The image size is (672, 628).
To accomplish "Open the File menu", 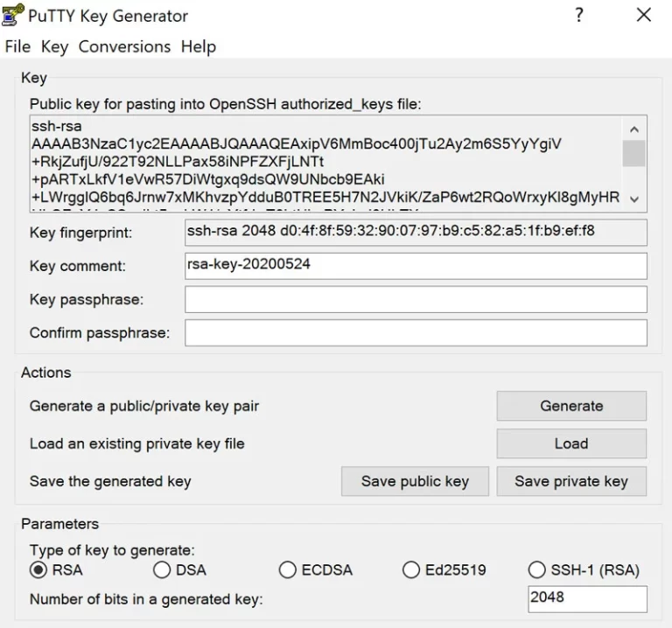I will click(17, 46).
